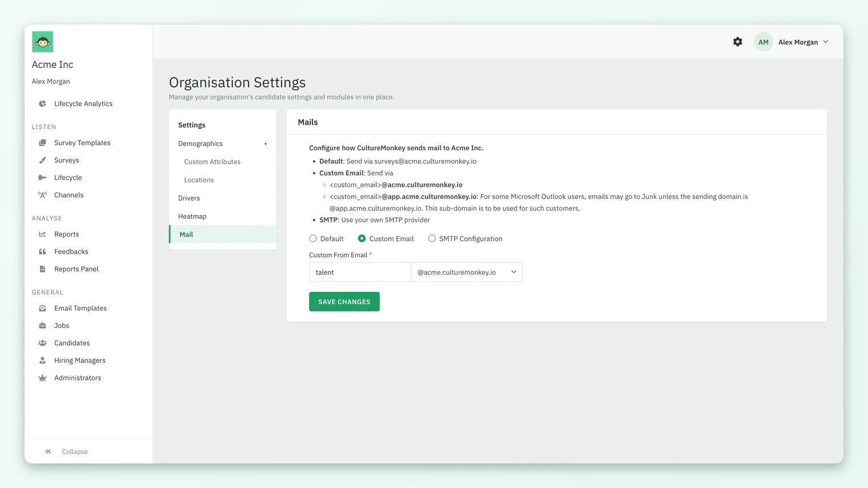Viewport: 868px width, 488px height.
Task: Open the Alex Morgan account menu
Action: (x=803, y=42)
